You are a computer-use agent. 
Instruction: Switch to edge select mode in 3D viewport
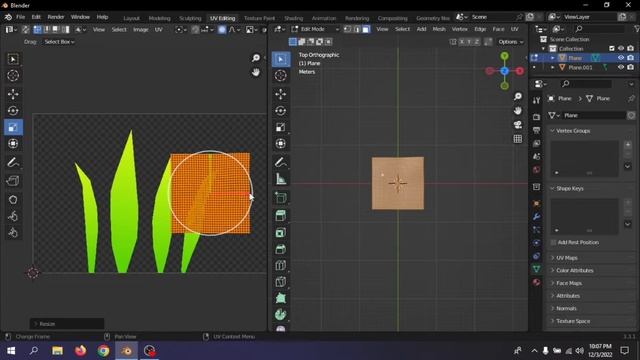[x=357, y=29]
